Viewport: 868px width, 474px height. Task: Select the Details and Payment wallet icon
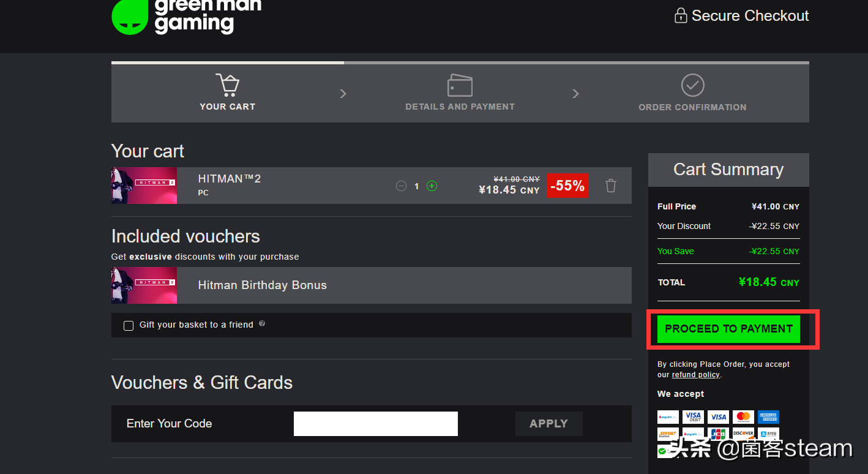(x=460, y=85)
